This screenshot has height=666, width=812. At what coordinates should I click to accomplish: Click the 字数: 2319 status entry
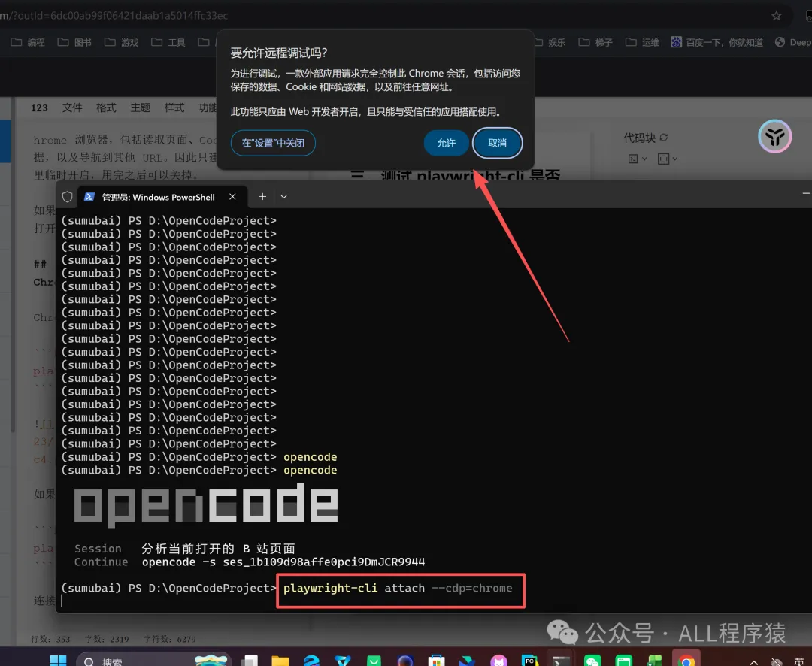(107, 639)
